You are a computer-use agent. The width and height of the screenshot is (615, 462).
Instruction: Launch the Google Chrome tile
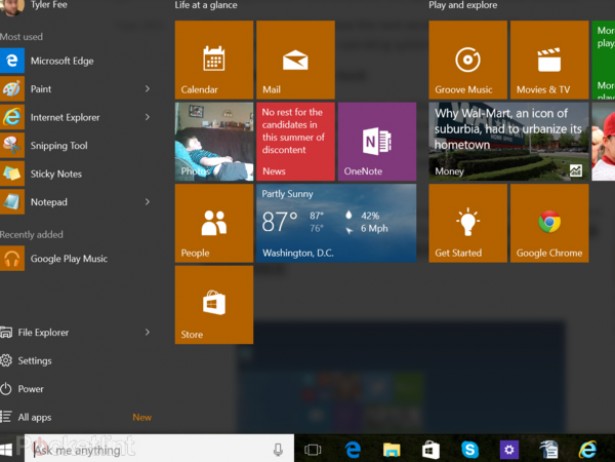pos(549,223)
